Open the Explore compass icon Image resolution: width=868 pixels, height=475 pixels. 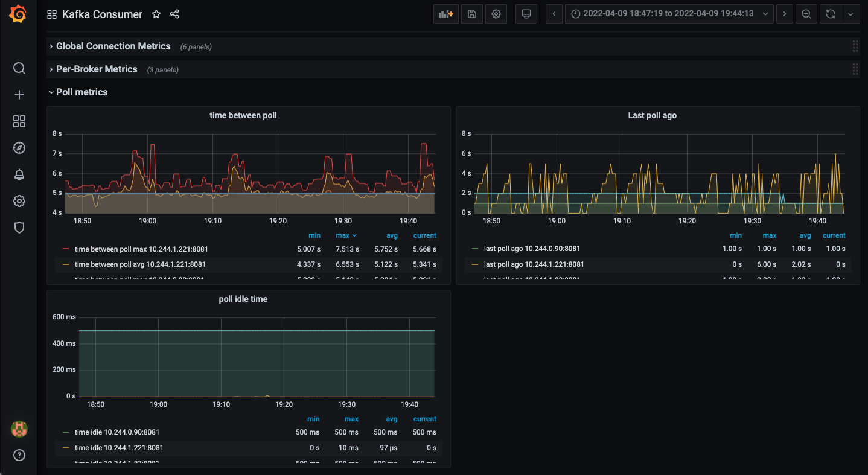coord(19,148)
